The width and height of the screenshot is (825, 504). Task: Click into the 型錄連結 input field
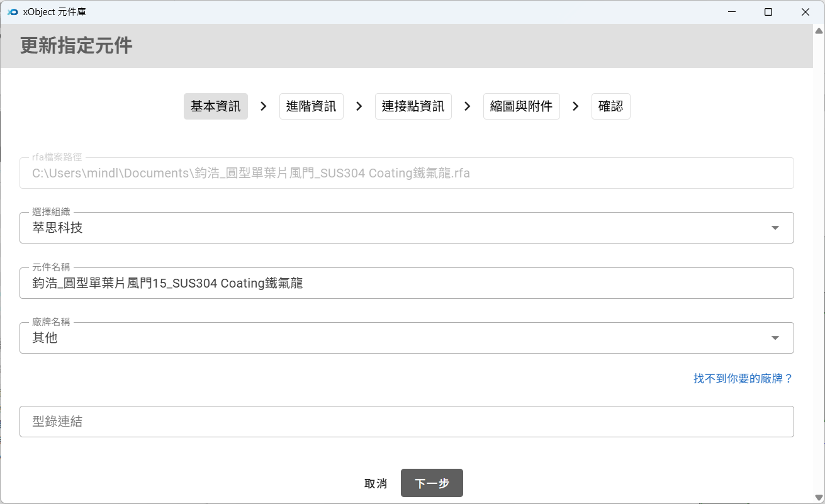(406, 422)
